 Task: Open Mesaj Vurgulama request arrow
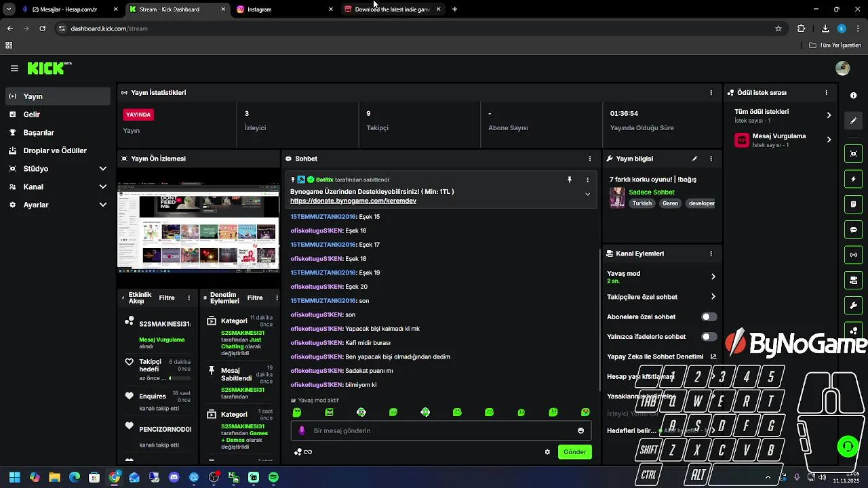(829, 140)
